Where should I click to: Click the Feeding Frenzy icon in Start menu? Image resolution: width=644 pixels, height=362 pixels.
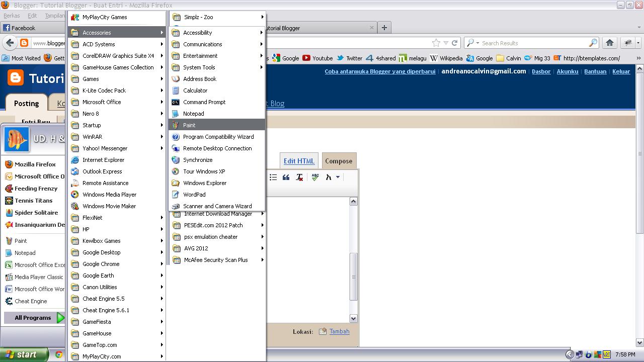pyautogui.click(x=9, y=189)
